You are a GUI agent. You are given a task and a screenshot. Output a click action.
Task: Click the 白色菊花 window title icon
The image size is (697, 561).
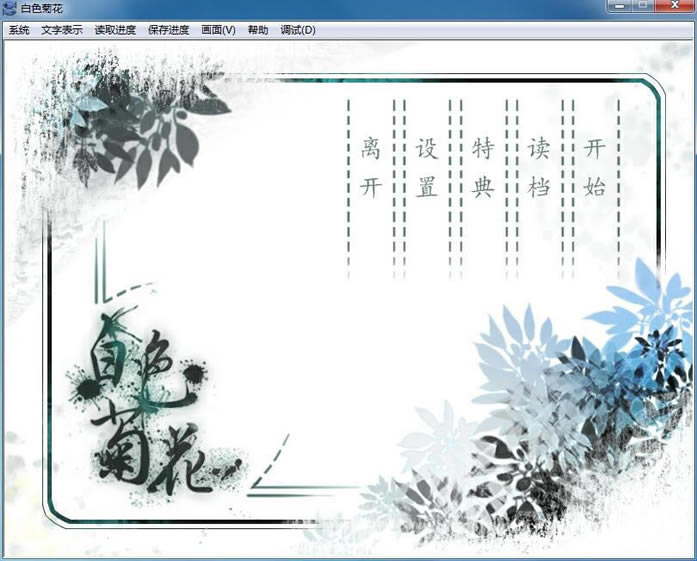pos(9,8)
